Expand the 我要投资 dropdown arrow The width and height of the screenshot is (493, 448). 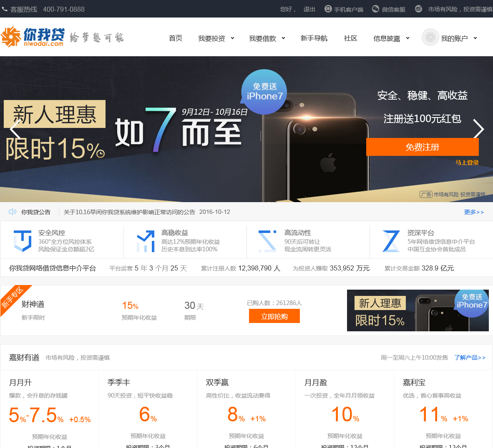tap(233, 38)
